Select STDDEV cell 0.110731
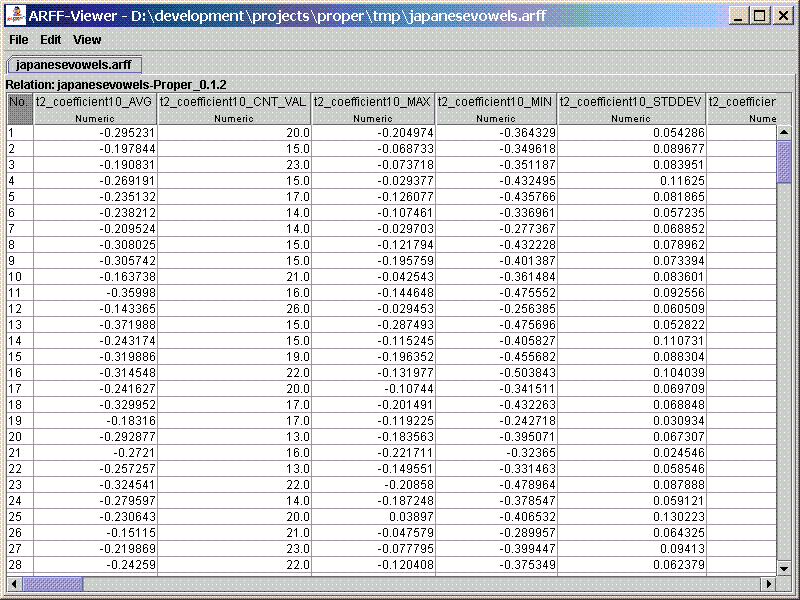 point(632,341)
